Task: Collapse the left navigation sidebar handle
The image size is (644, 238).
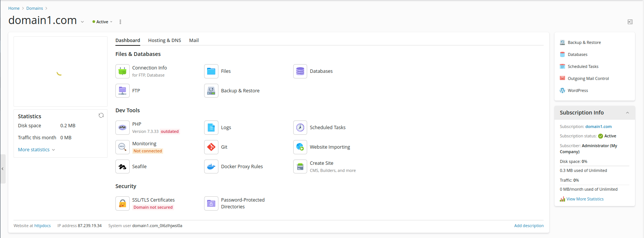Action: (x=3, y=169)
